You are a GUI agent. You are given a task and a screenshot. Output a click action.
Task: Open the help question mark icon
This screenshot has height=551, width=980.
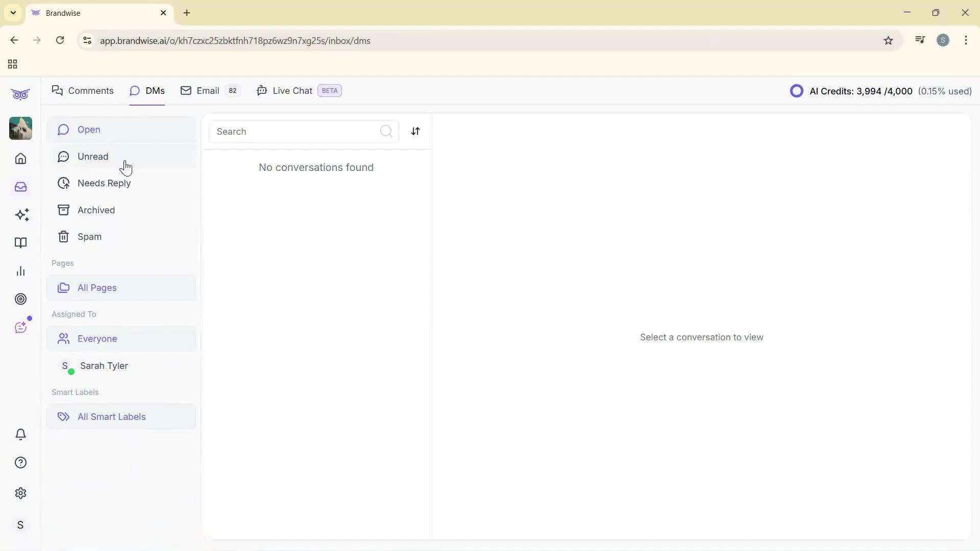[x=20, y=462]
